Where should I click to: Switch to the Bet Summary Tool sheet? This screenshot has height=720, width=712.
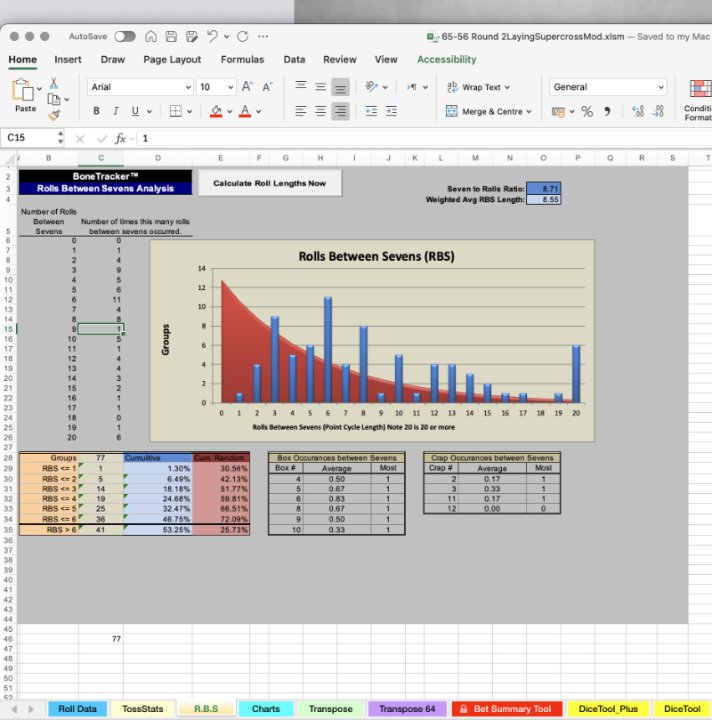pyautogui.click(x=507, y=709)
